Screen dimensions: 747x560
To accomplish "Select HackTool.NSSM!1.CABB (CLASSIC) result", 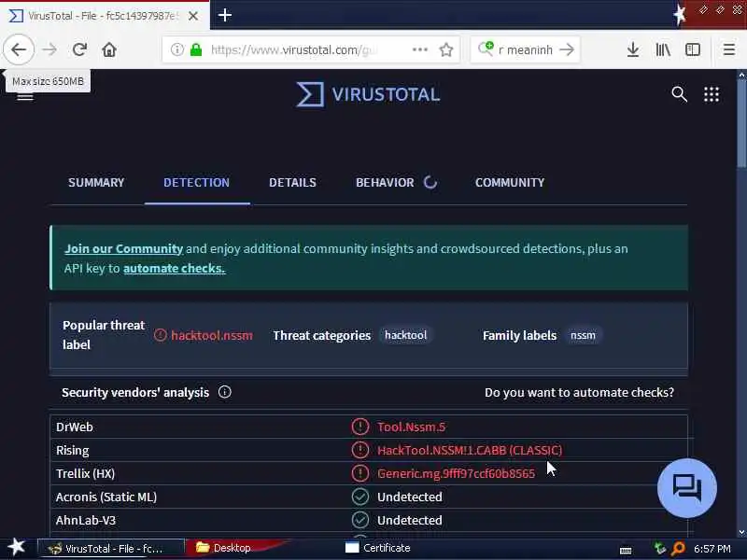I will pyautogui.click(x=470, y=450).
